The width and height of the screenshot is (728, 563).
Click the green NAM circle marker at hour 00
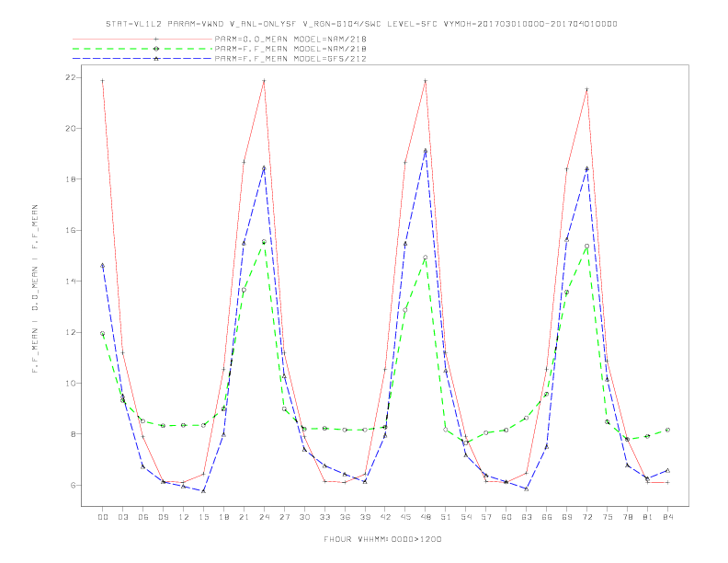[x=103, y=334]
